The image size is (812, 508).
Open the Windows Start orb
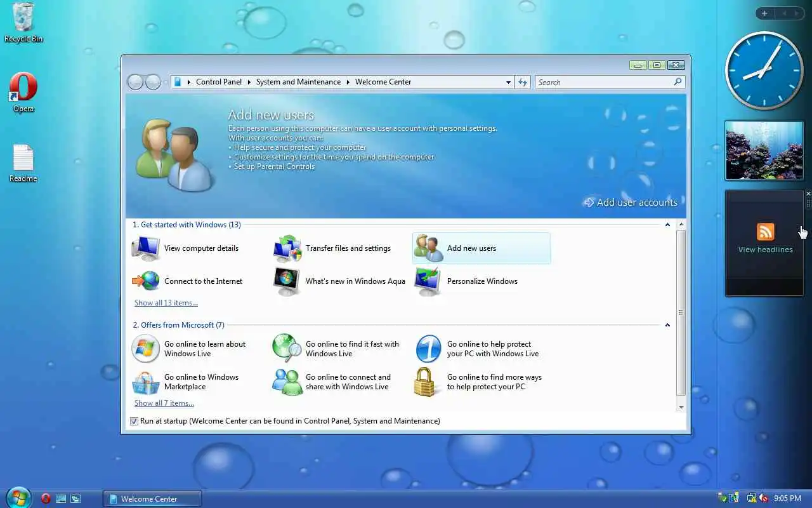point(18,497)
